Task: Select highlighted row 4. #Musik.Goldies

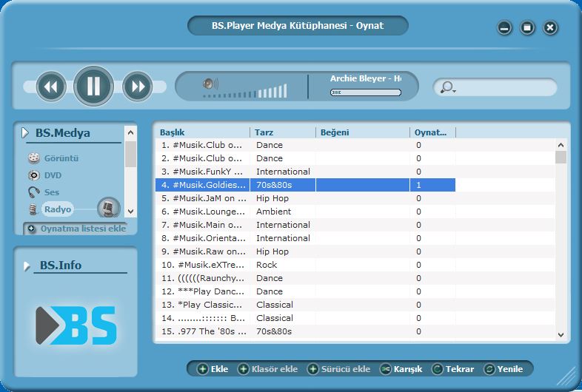Action: coord(306,185)
